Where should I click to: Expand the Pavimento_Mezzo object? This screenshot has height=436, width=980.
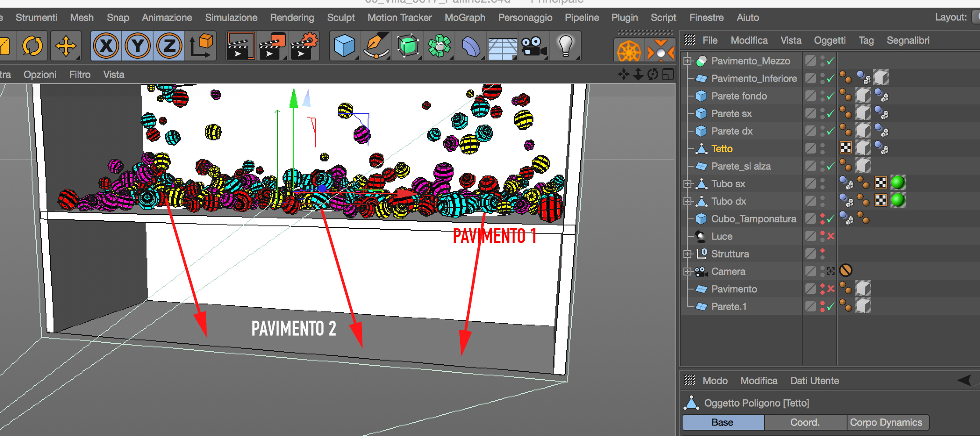click(687, 61)
